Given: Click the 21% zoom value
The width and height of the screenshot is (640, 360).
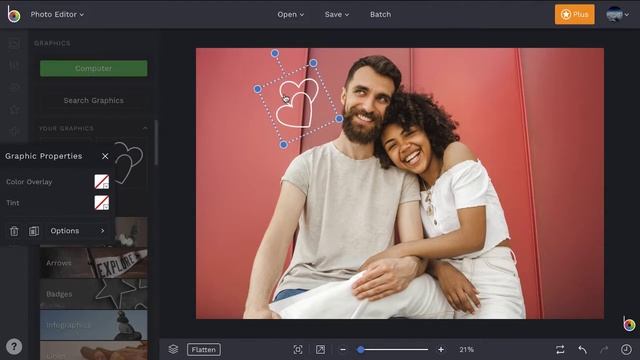Looking at the screenshot, I should (x=466, y=349).
